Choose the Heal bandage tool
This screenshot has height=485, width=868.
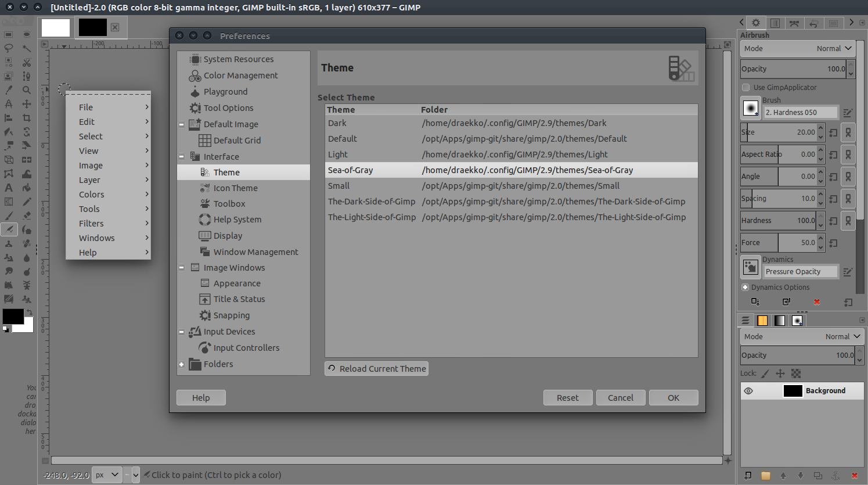[x=27, y=243]
